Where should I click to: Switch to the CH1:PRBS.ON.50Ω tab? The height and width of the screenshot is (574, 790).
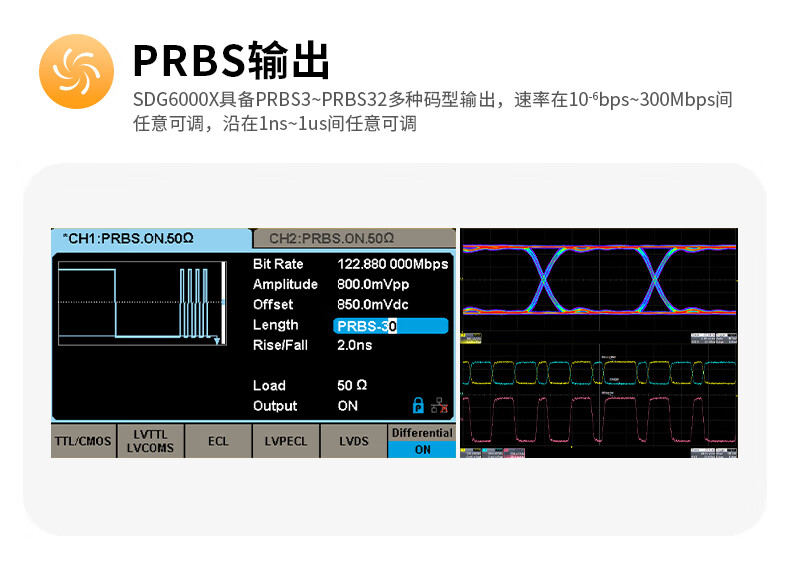coord(150,239)
